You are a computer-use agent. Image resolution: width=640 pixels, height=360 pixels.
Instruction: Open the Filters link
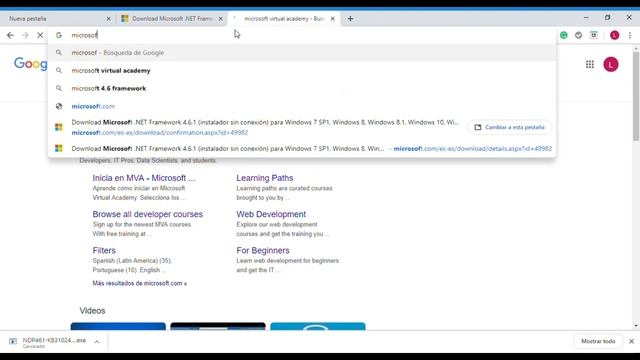point(104,251)
